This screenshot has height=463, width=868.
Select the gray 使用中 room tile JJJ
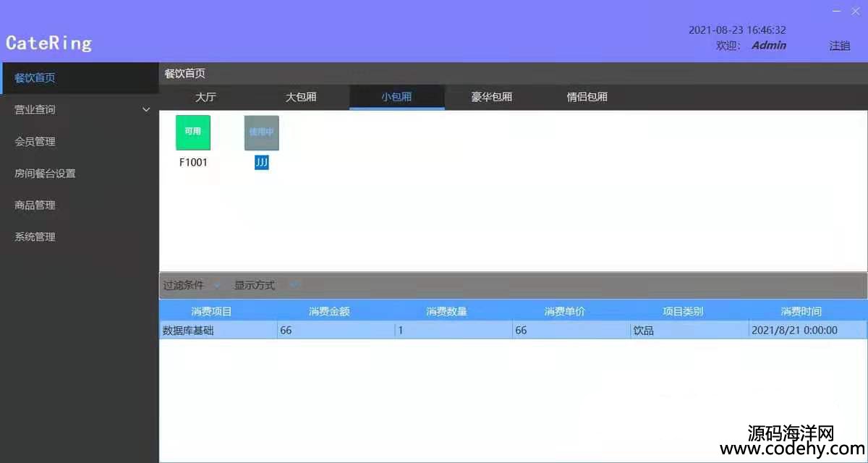261,133
